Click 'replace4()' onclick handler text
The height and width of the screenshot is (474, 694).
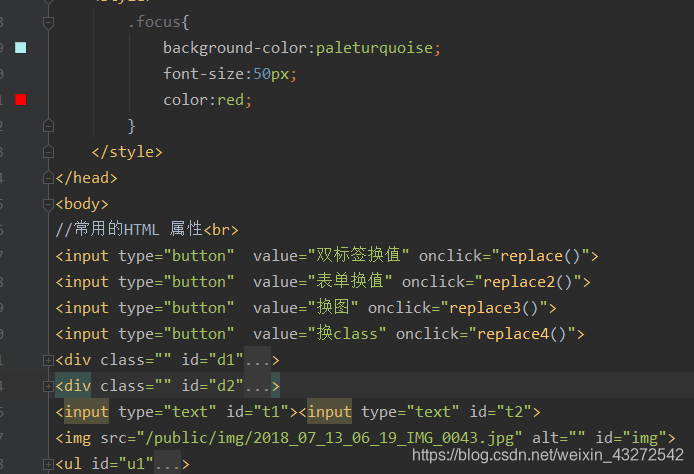(x=521, y=334)
